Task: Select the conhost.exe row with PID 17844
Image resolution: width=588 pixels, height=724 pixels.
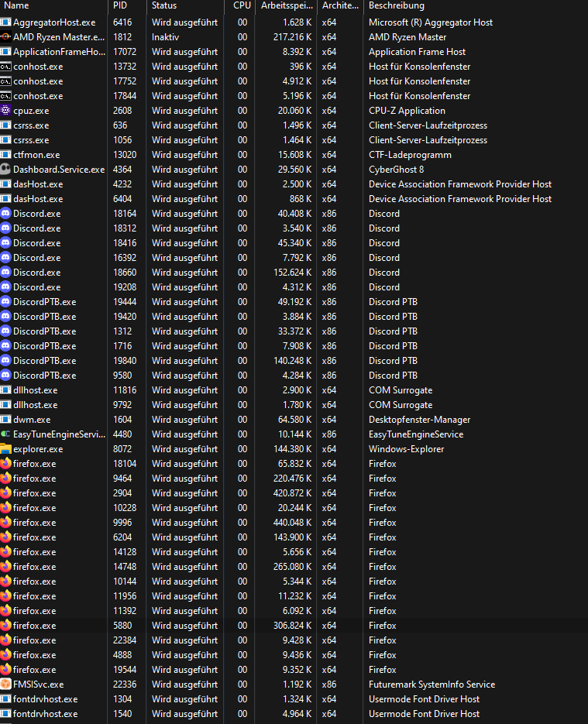Action: point(294,96)
